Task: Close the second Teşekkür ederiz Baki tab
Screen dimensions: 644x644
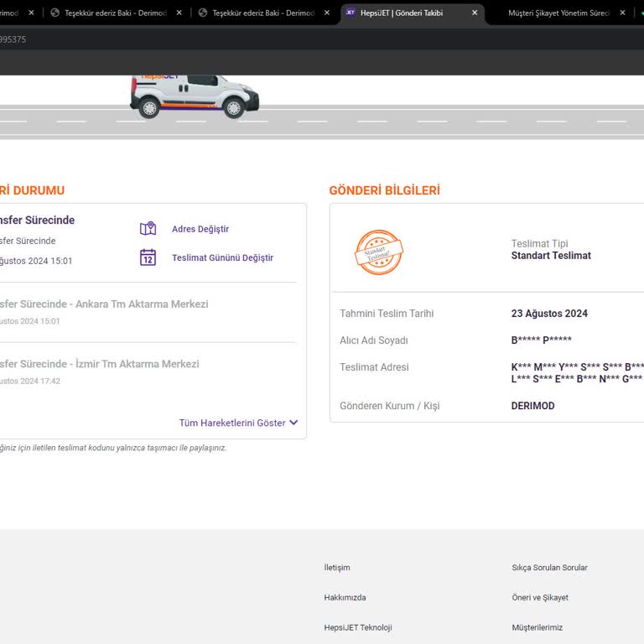Action: [x=327, y=13]
